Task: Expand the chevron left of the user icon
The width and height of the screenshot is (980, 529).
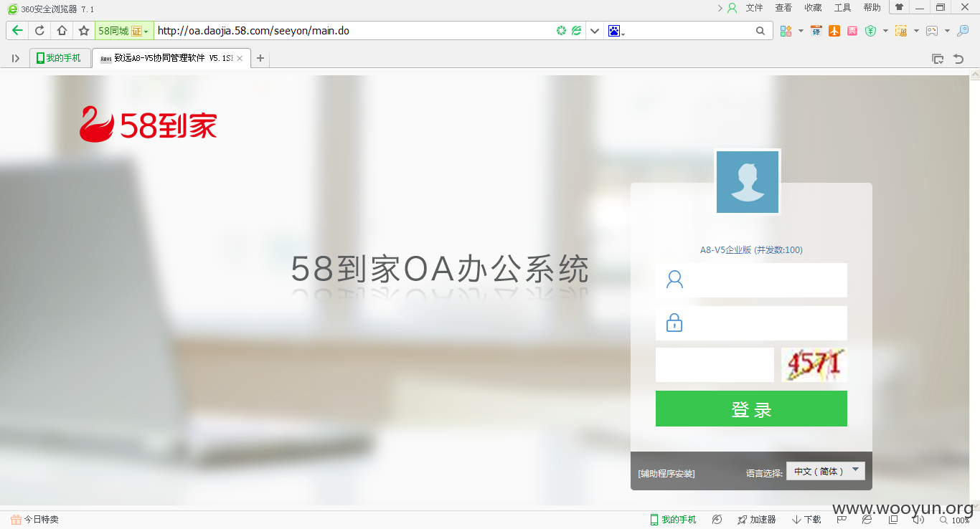Action: pos(720,8)
